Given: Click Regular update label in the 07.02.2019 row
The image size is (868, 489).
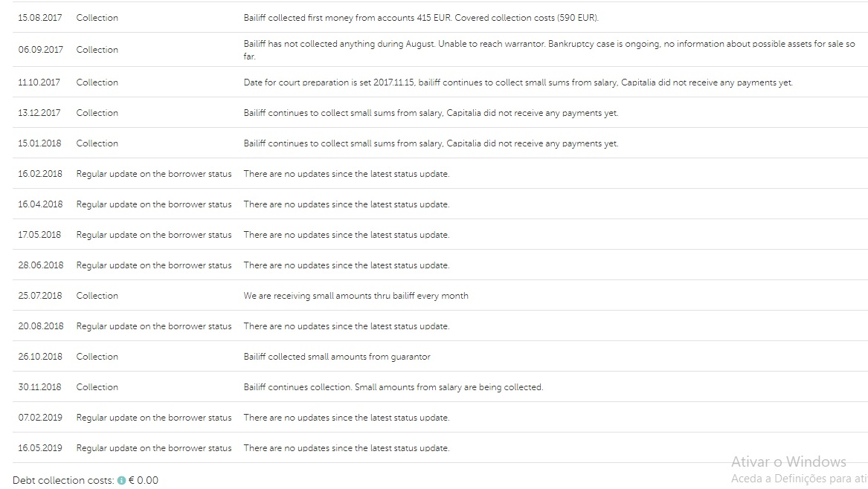Looking at the screenshot, I should [x=154, y=418].
